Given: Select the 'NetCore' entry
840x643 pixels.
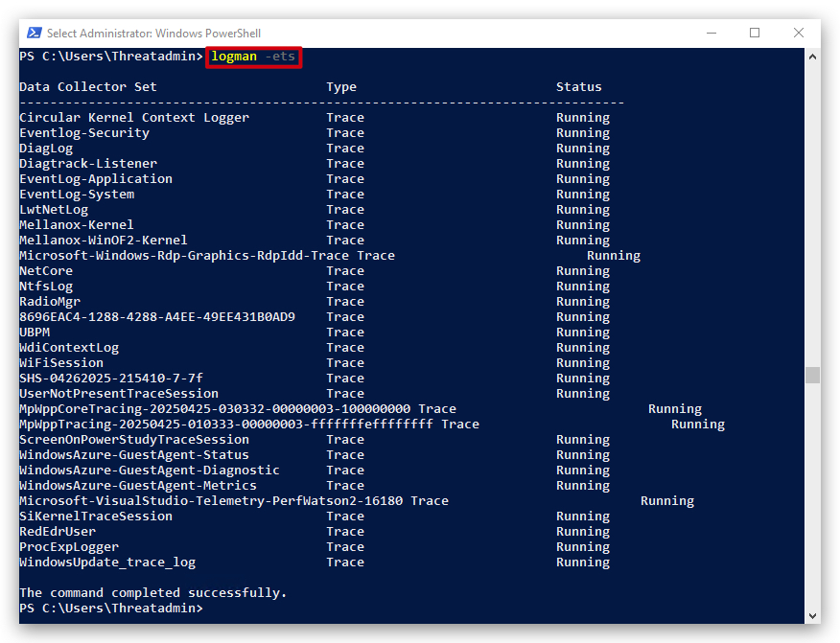Looking at the screenshot, I should (x=46, y=271).
